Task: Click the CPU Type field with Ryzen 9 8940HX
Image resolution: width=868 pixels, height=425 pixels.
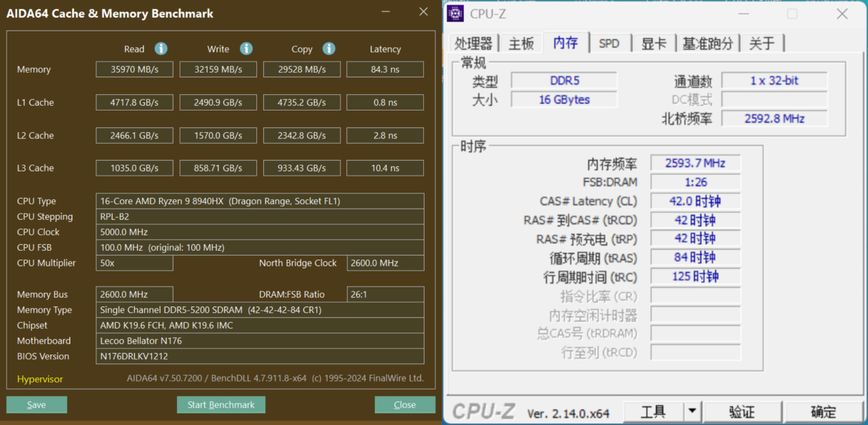Action: coord(260,201)
